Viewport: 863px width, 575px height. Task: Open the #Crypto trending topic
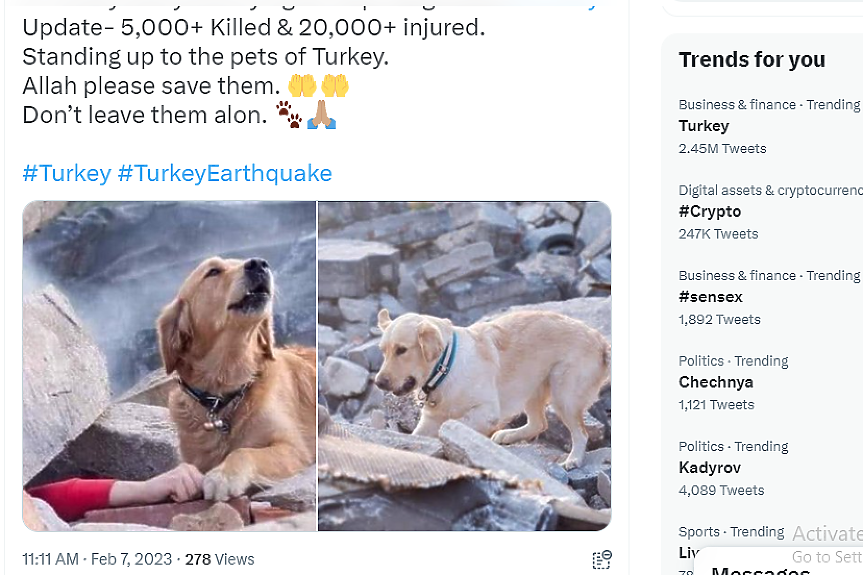710,211
